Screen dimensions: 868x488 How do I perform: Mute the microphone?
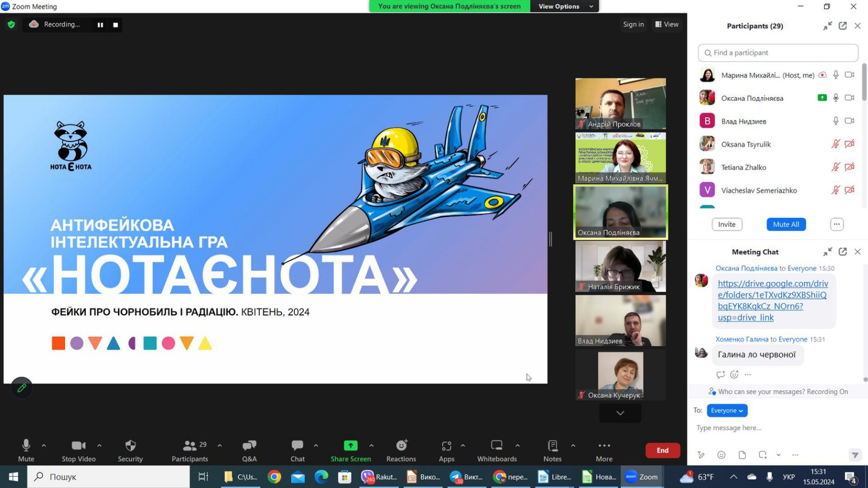point(26,450)
